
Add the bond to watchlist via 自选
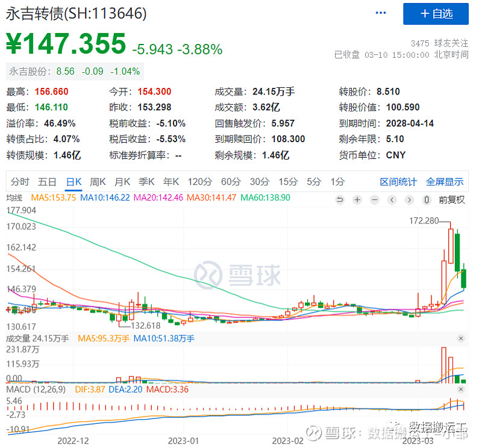coord(436,14)
